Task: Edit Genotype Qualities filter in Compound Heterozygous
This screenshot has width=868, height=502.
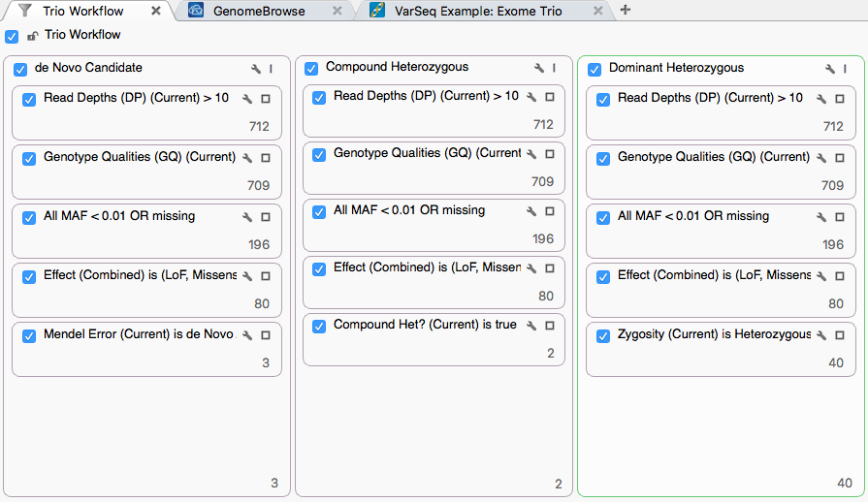Action: point(531,154)
